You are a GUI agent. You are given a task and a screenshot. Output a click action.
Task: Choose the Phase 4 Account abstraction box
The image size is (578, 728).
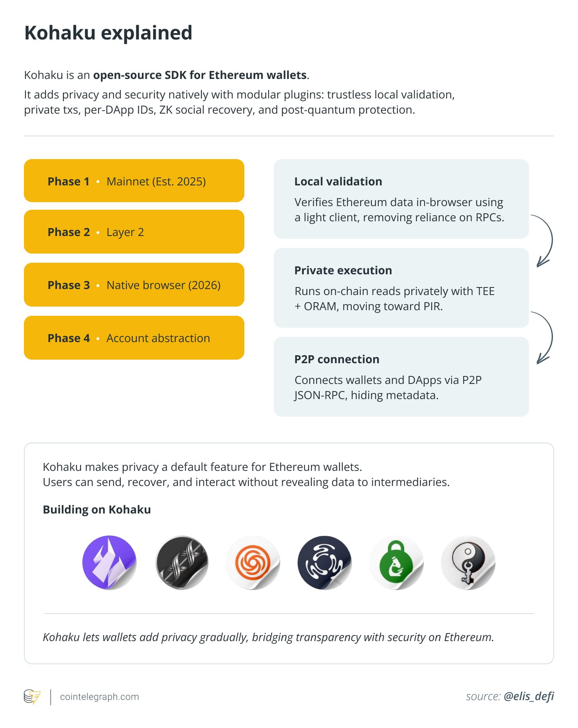134,338
